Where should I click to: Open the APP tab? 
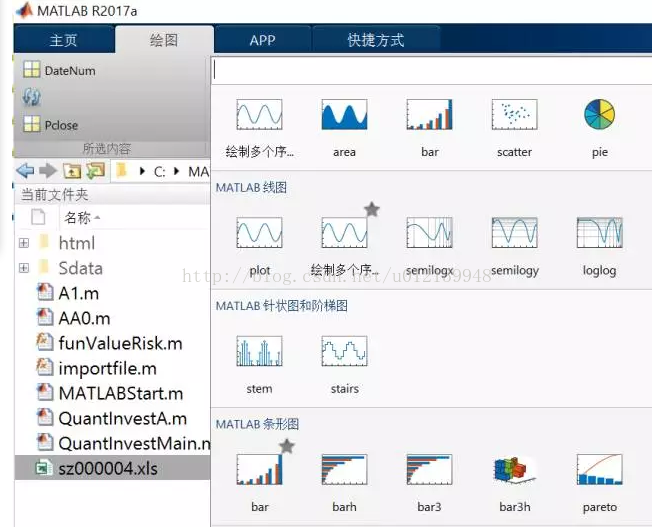(262, 41)
